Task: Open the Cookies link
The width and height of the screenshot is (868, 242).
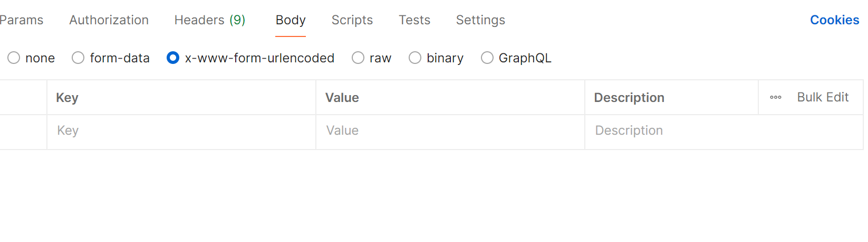Action: 834,20
